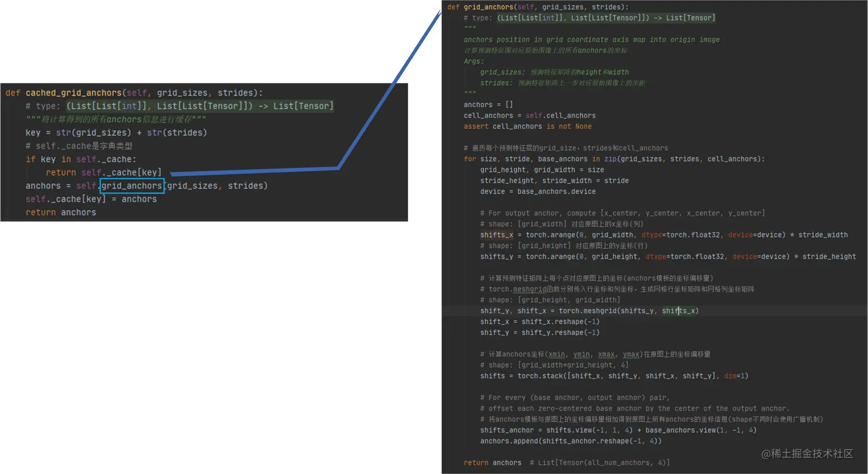Click the 'shifts = torch.stack' line
Screen dimensions: 868x474
pos(614,376)
